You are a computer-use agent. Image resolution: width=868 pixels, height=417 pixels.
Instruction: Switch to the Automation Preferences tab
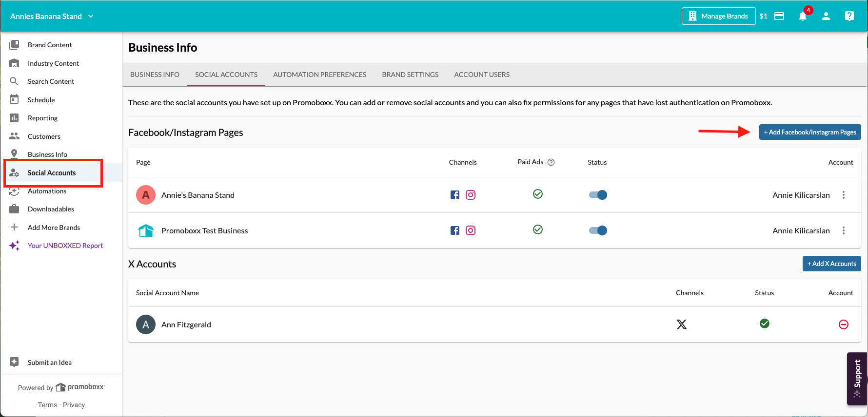point(320,75)
